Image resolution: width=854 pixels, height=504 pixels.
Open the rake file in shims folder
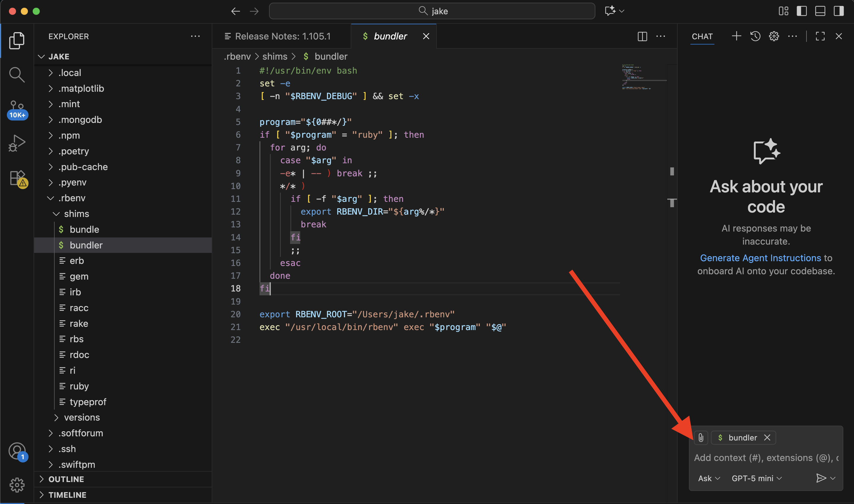point(78,323)
